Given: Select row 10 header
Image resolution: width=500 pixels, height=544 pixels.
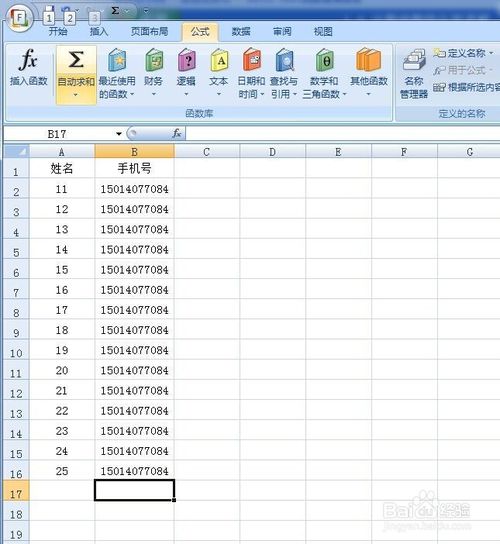Looking at the screenshot, I should point(16,350).
